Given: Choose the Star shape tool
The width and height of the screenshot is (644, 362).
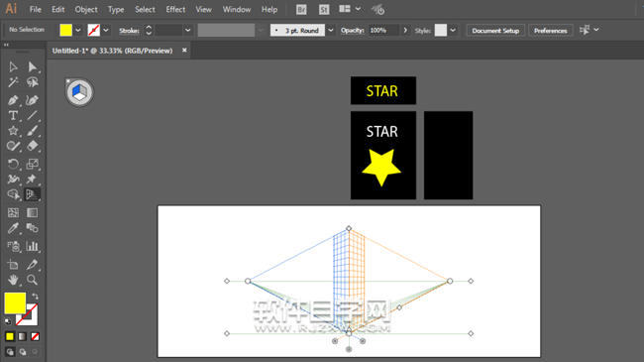Looking at the screenshot, I should [x=13, y=131].
